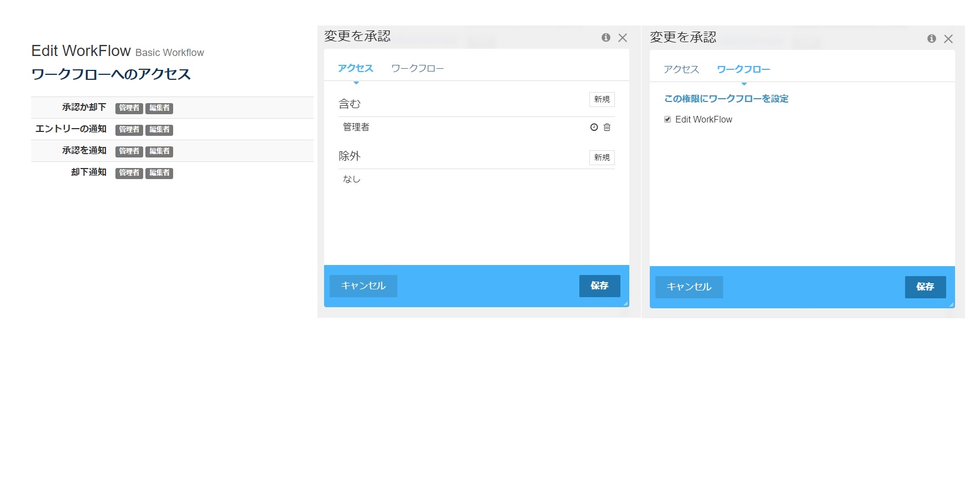980x499 pixels.
Task: Click the 編集者 badge in the 承認か却下 row
Action: (x=159, y=108)
